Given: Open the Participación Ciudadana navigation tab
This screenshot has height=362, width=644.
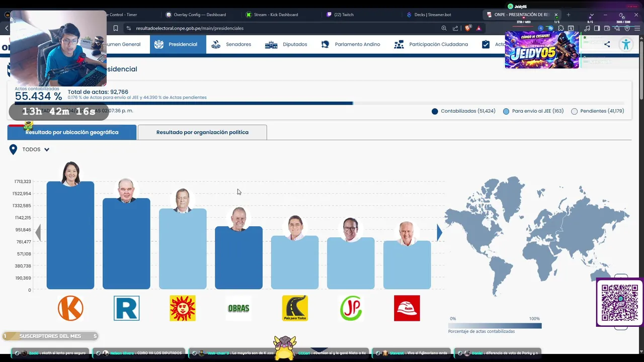Looking at the screenshot, I should 431,44.
